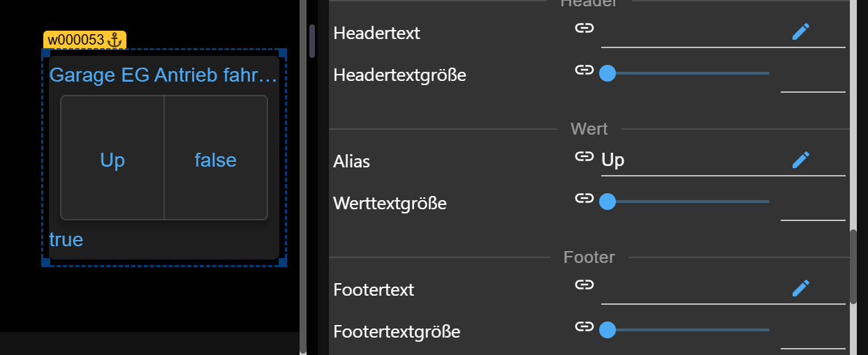Image resolution: width=868 pixels, height=355 pixels.
Task: Click the Werttextgröße slider handle
Action: [608, 202]
